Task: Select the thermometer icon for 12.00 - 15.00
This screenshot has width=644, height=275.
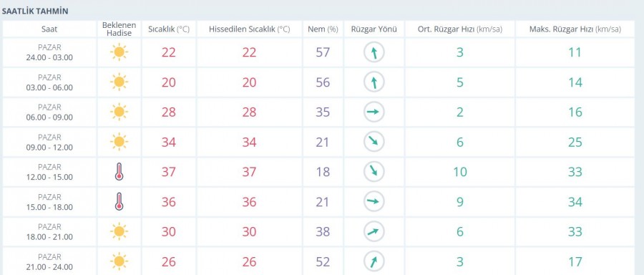Action: pos(119,172)
